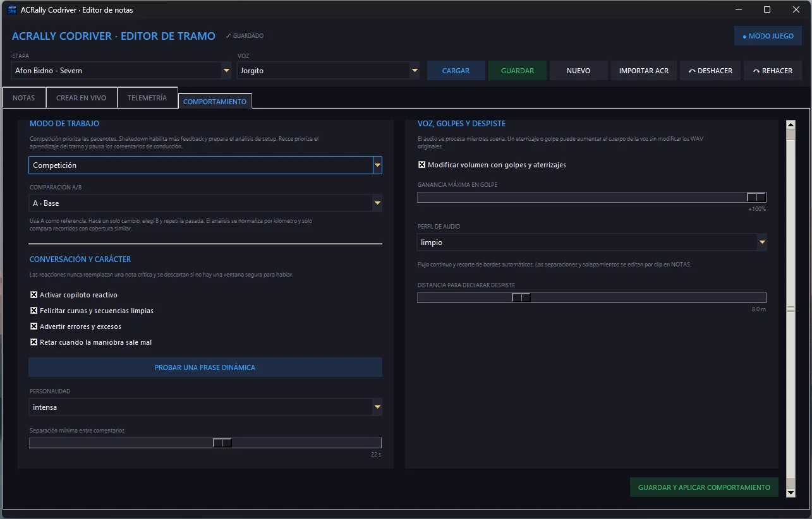The height and width of the screenshot is (519, 812).
Task: Click the 'GUARDADO' saved status label
Action: click(245, 36)
